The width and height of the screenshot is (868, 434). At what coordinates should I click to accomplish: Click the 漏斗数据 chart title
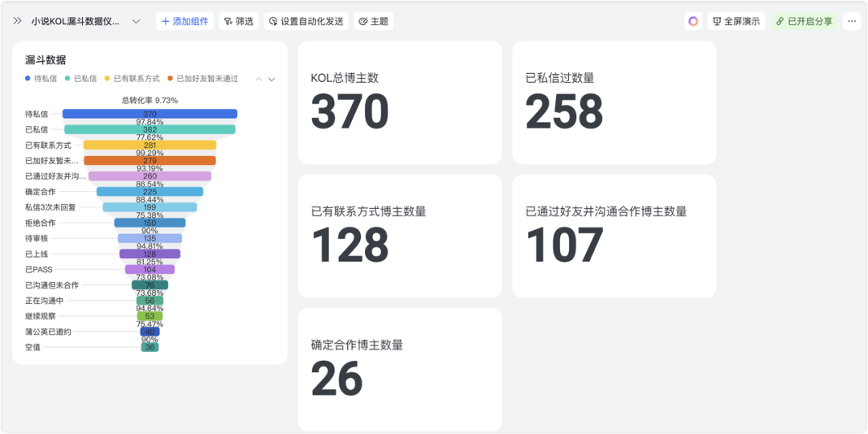[x=45, y=60]
